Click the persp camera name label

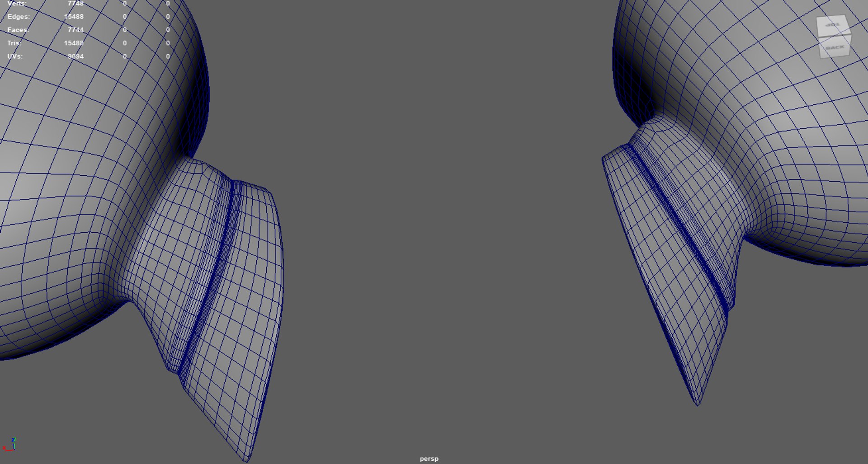(x=429, y=459)
